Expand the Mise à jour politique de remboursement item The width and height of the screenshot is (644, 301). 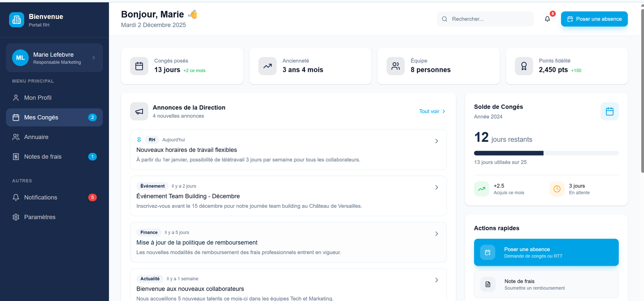[436, 233]
